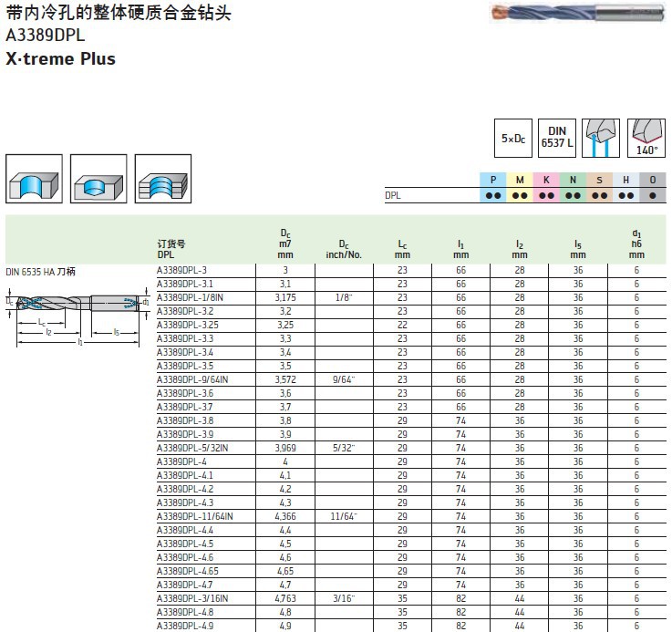
Task: Click order number A3389DPL-3.25
Action: 188,325
